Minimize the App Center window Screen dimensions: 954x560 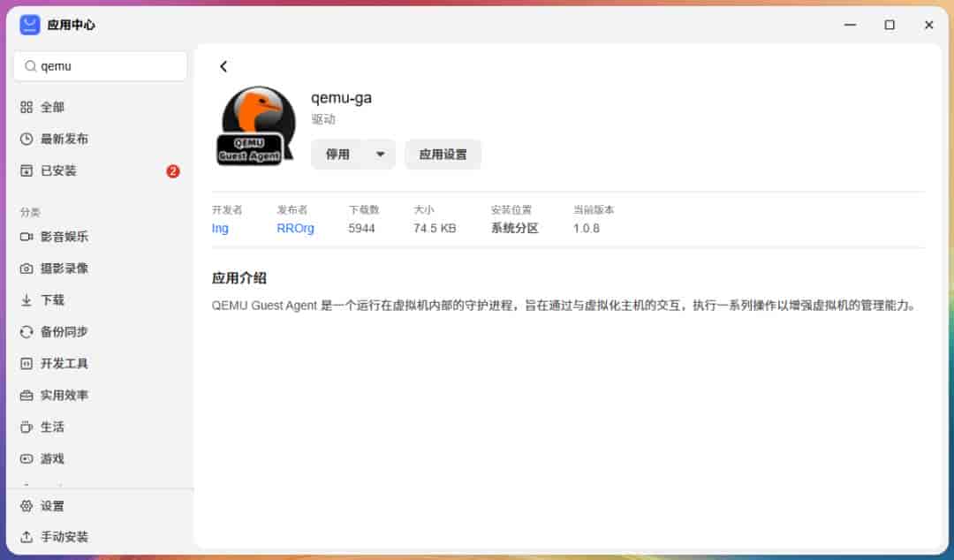click(x=851, y=25)
